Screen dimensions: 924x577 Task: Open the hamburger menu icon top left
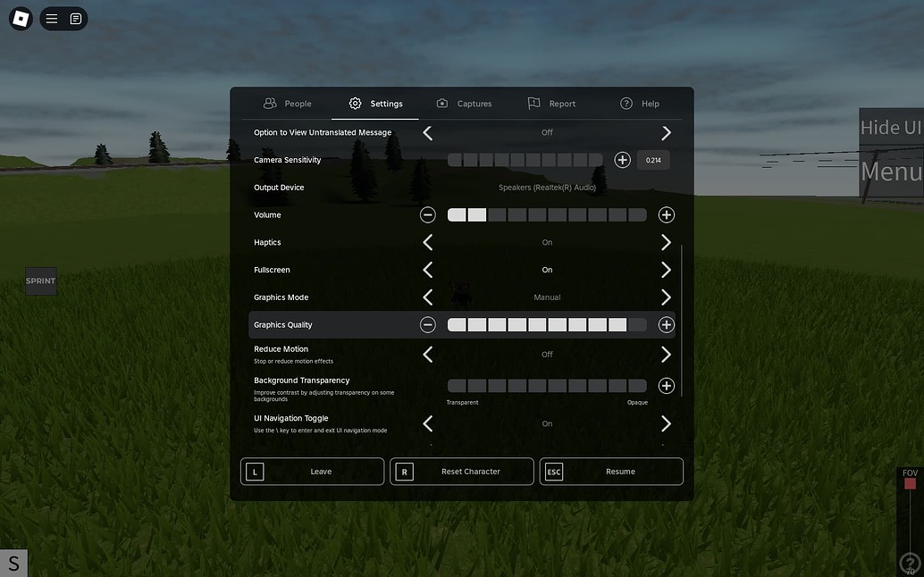[51, 18]
